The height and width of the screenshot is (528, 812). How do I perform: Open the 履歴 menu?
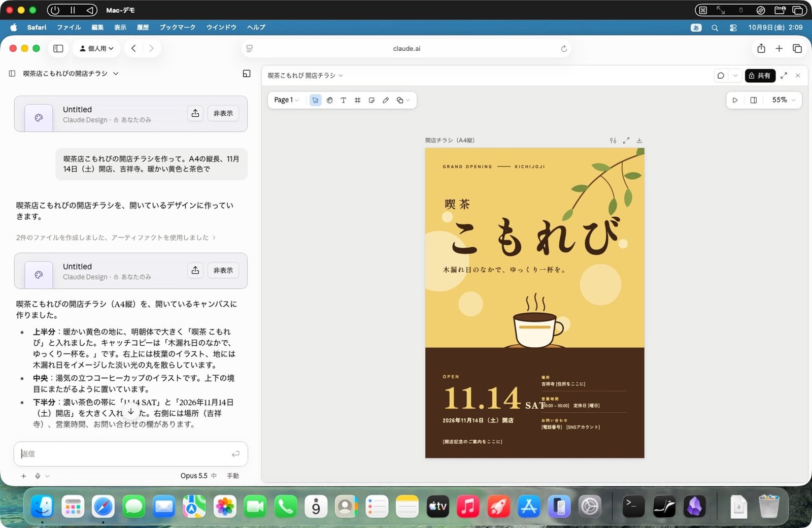pyautogui.click(x=143, y=27)
